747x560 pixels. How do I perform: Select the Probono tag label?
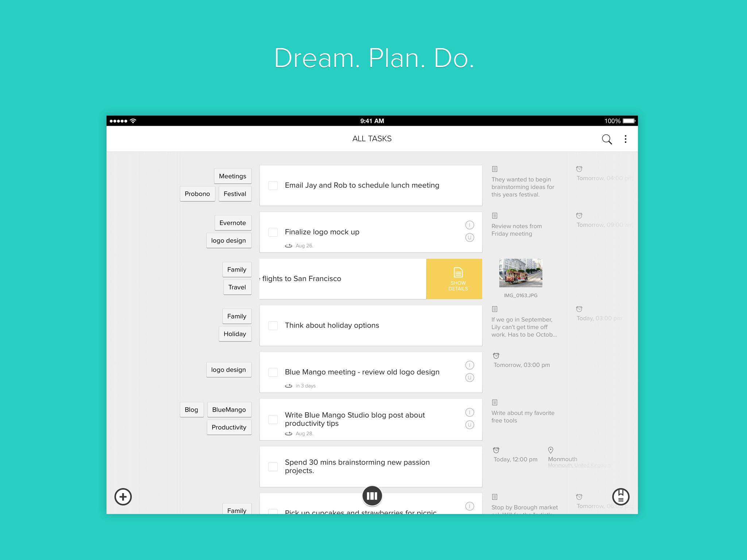coord(197,194)
